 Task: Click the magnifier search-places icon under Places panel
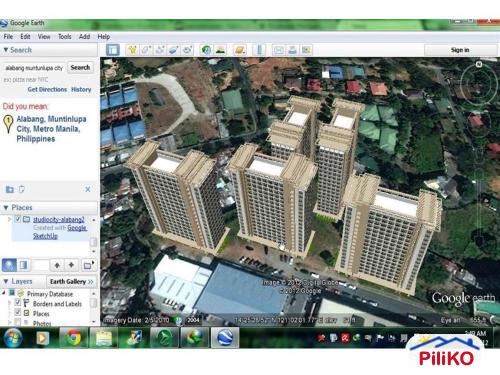pos(9,265)
